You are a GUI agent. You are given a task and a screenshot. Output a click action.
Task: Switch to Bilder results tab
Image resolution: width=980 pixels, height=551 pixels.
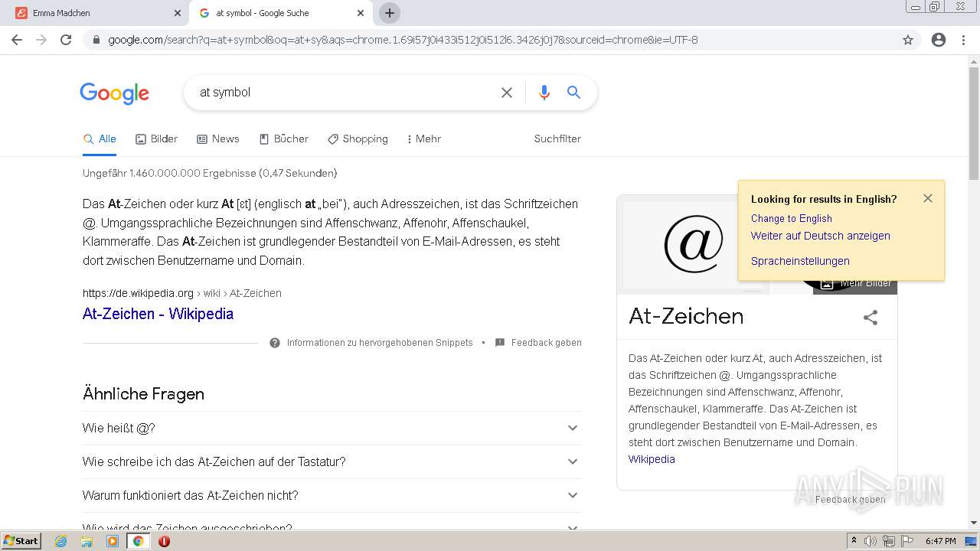point(156,139)
